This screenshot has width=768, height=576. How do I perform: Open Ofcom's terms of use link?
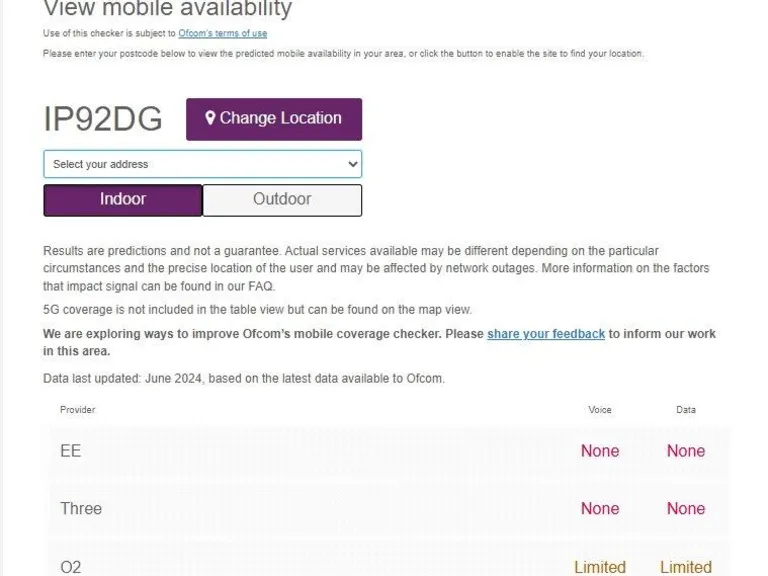tap(222, 33)
